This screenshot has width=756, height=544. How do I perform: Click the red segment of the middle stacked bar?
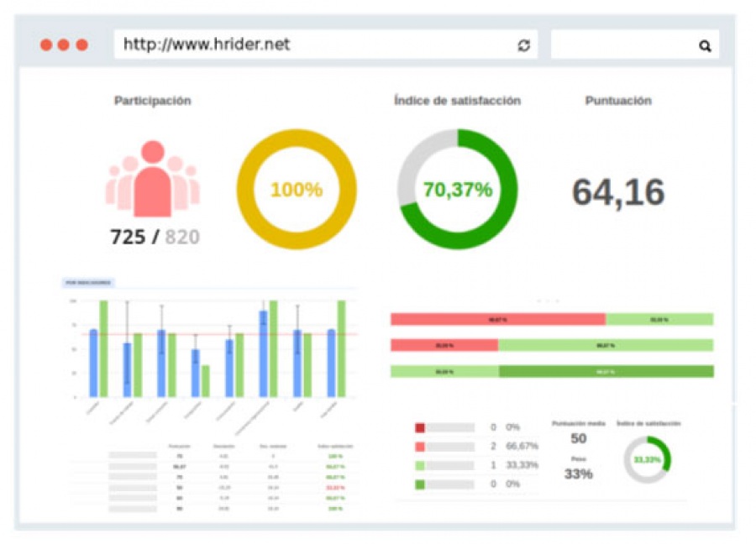[444, 346]
